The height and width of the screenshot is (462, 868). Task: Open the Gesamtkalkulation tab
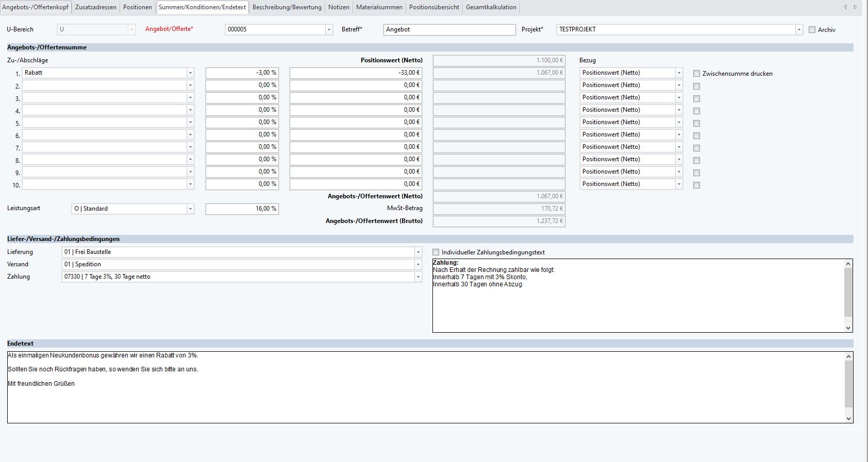(x=491, y=7)
